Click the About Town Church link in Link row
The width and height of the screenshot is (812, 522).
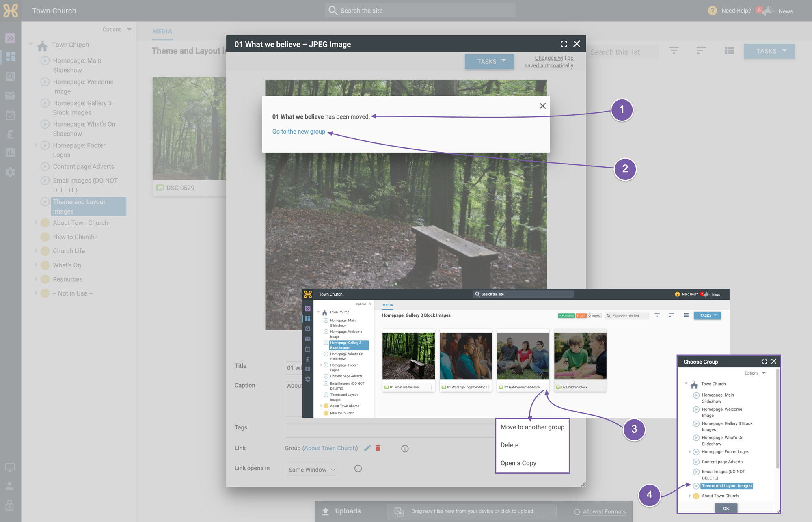point(330,448)
